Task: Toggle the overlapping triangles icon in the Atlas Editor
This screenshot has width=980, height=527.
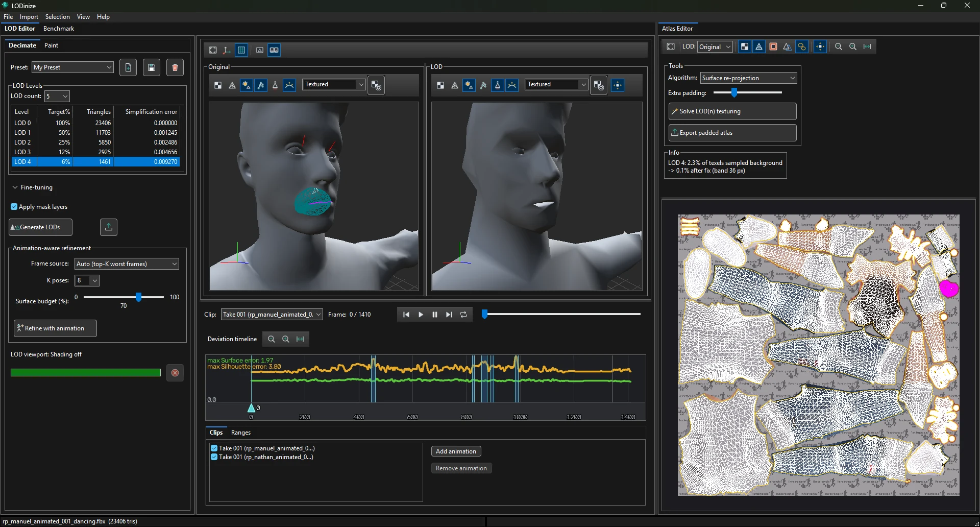Action: (787, 46)
